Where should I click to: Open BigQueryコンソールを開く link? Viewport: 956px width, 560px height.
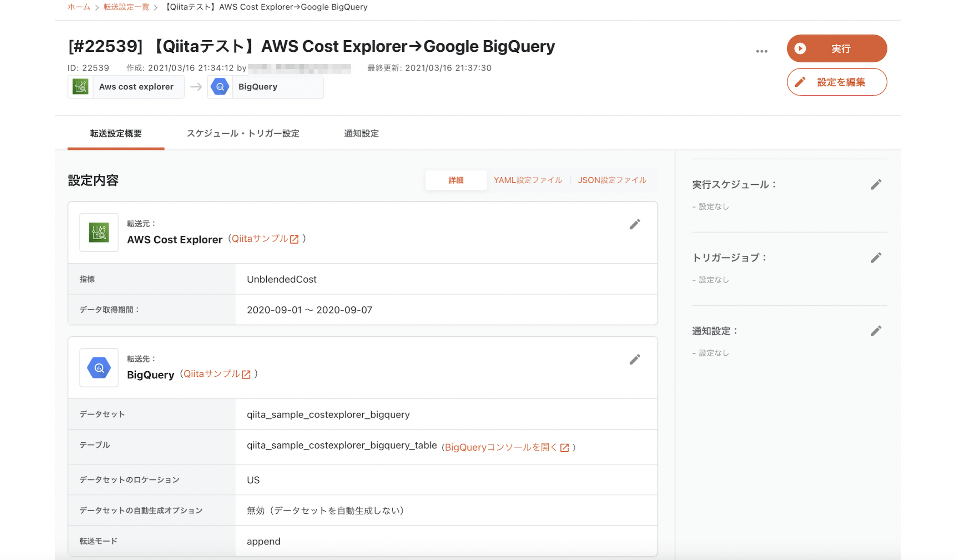[501, 447]
